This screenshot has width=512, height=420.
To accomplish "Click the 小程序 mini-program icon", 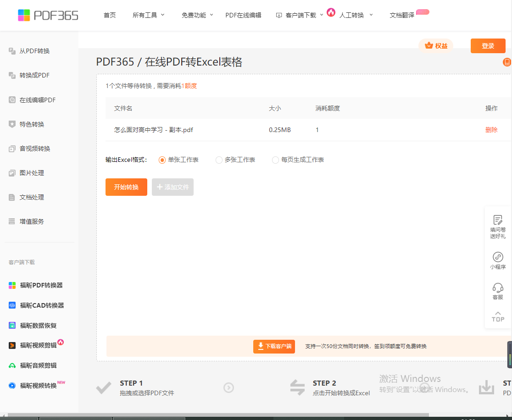I will click(498, 257).
